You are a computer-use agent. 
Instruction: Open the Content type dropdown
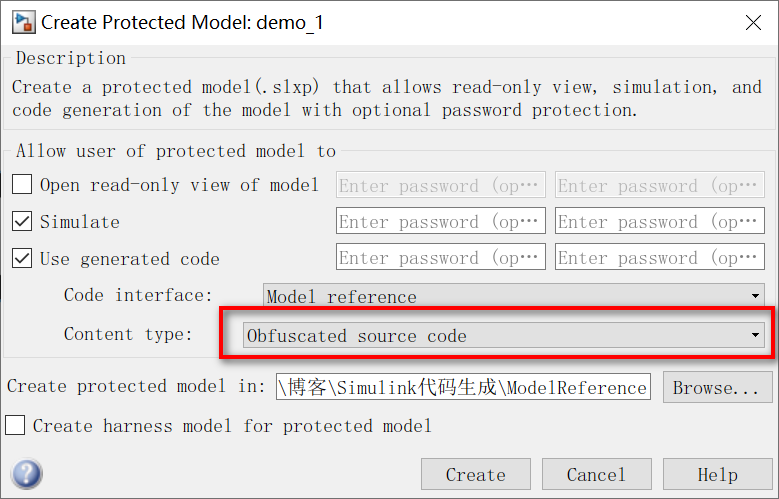504,335
